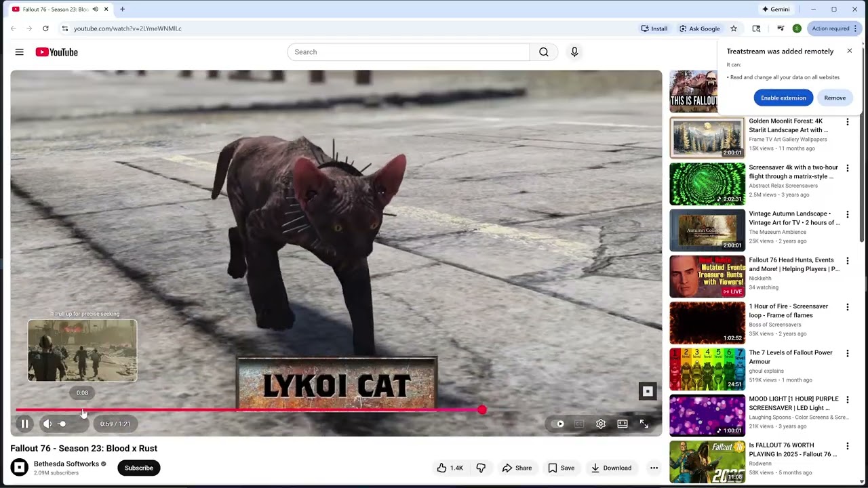This screenshot has width=868, height=488.
Task: Open a new browser tab
Action: point(122,9)
